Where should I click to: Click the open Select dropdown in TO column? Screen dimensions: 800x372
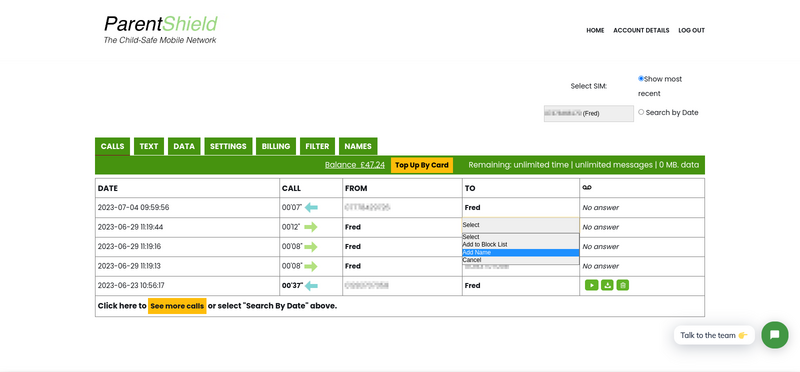coord(520,225)
